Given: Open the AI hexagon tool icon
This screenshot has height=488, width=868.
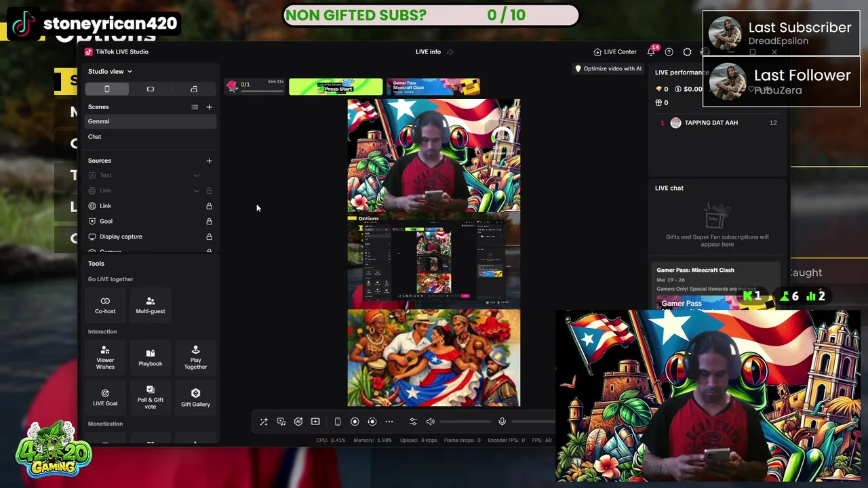Looking at the screenshot, I should [298, 422].
